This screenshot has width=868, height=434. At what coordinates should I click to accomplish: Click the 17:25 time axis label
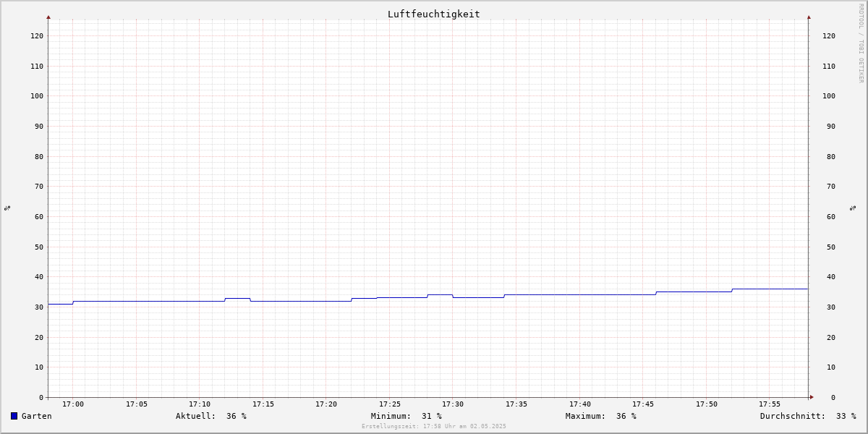click(x=390, y=404)
